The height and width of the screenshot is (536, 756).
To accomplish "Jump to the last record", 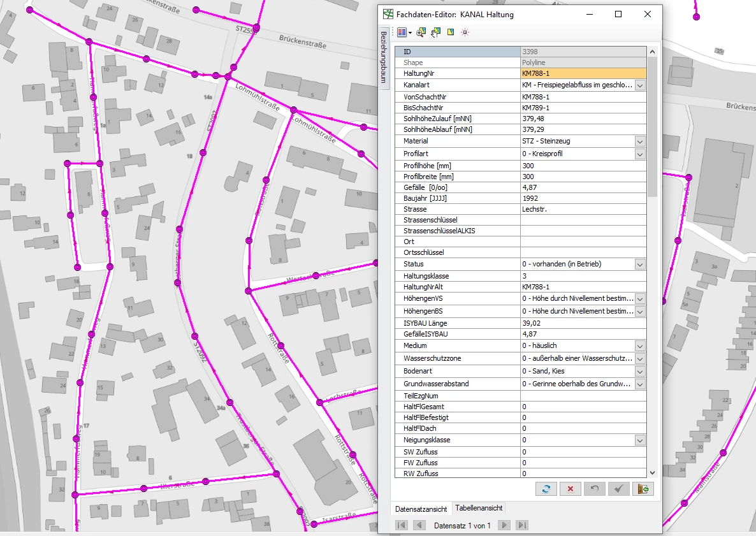I will [x=521, y=525].
